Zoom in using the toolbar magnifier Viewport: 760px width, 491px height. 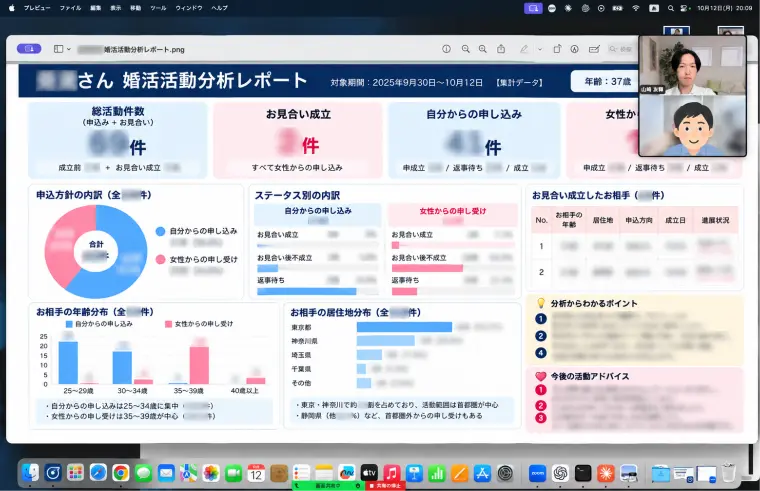483,49
